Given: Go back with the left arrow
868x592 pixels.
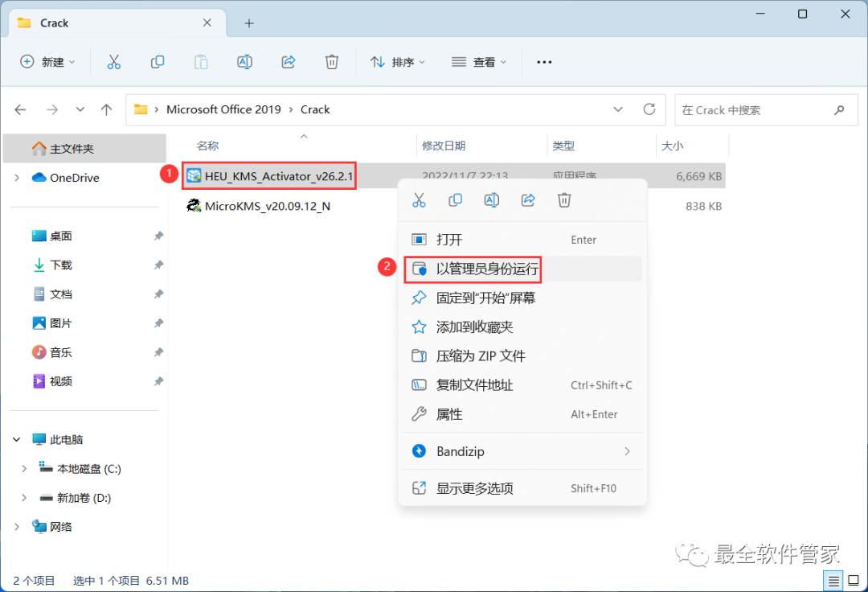Looking at the screenshot, I should point(20,109).
